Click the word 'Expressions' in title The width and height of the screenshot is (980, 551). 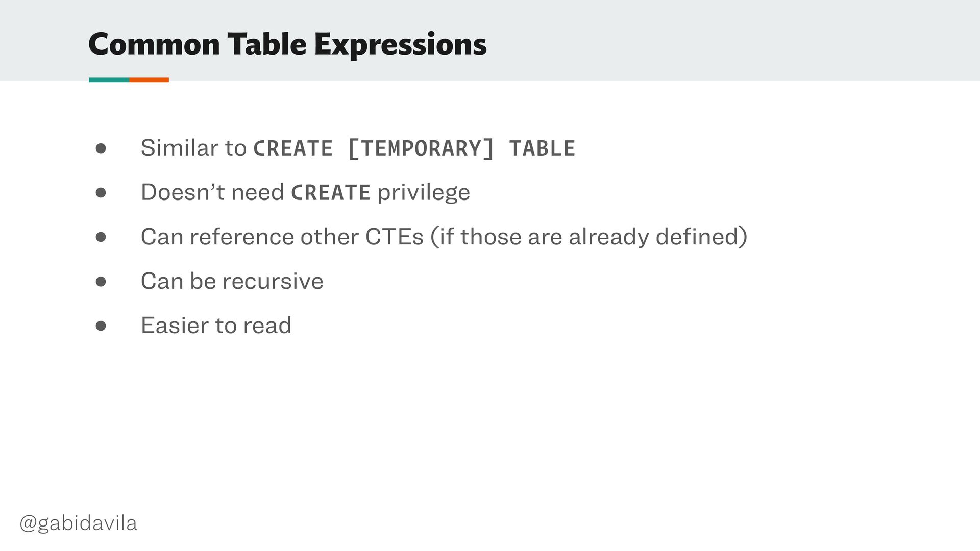click(x=400, y=45)
